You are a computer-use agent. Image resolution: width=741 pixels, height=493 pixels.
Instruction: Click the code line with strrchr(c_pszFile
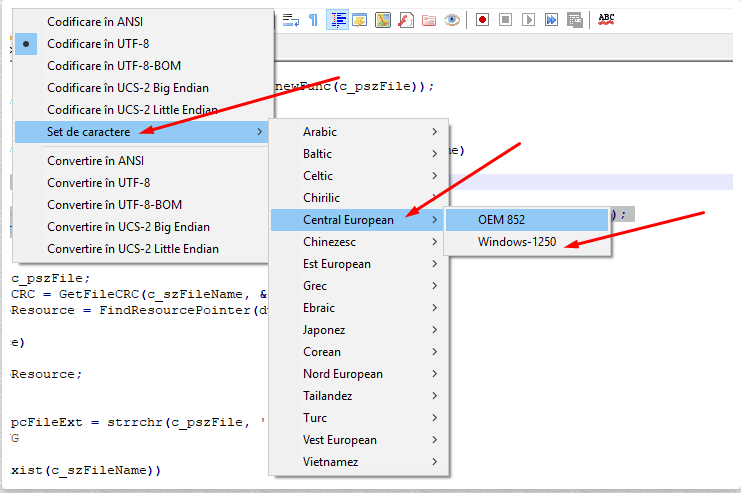coord(138,423)
